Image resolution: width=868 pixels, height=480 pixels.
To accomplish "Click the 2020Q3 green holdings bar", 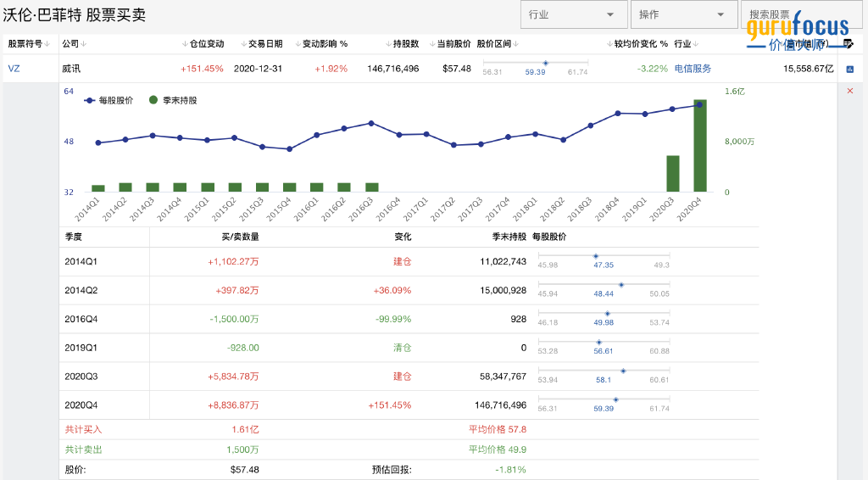I will coord(672,174).
